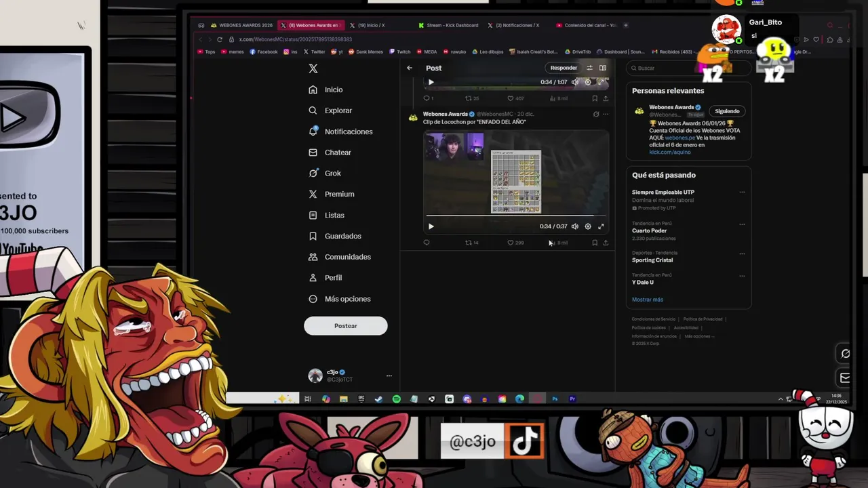The width and height of the screenshot is (868, 488).
Task: Open three-dot menu on Locochon post
Action: tap(606, 114)
